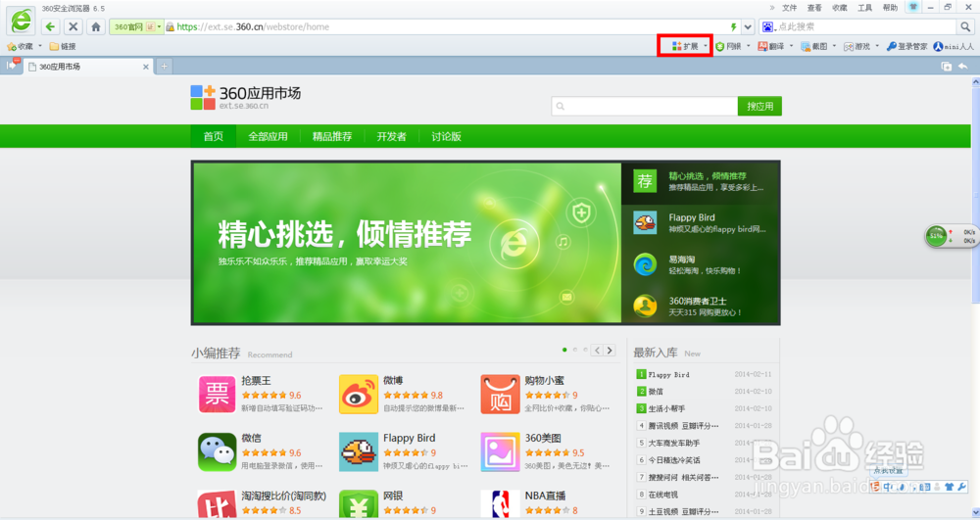Open the 工具 menu
The image size is (980, 520).
(x=864, y=8)
